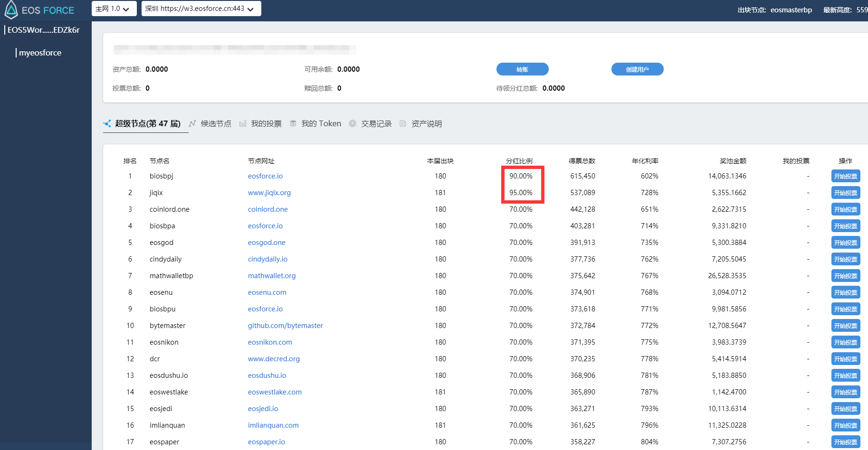Open the 深圳 node server dropdown
The height and width of the screenshot is (450, 868).
coord(201,9)
